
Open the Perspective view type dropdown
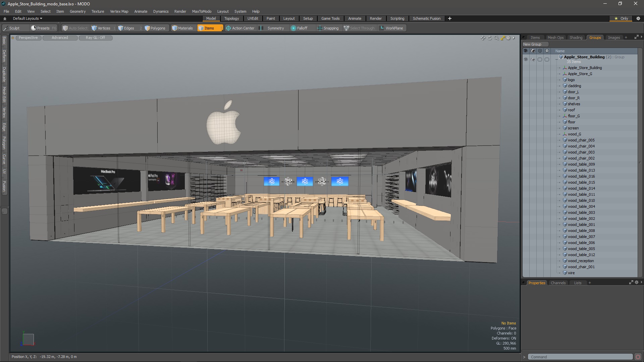pos(28,38)
